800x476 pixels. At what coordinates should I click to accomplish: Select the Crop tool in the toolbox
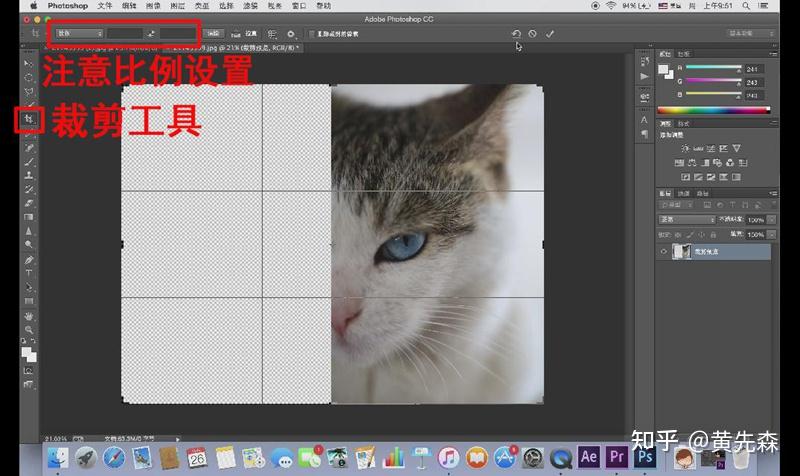29,119
